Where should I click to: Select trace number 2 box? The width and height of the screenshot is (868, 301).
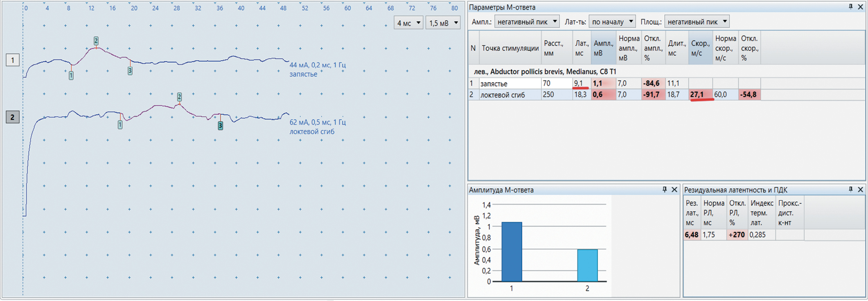click(x=12, y=118)
